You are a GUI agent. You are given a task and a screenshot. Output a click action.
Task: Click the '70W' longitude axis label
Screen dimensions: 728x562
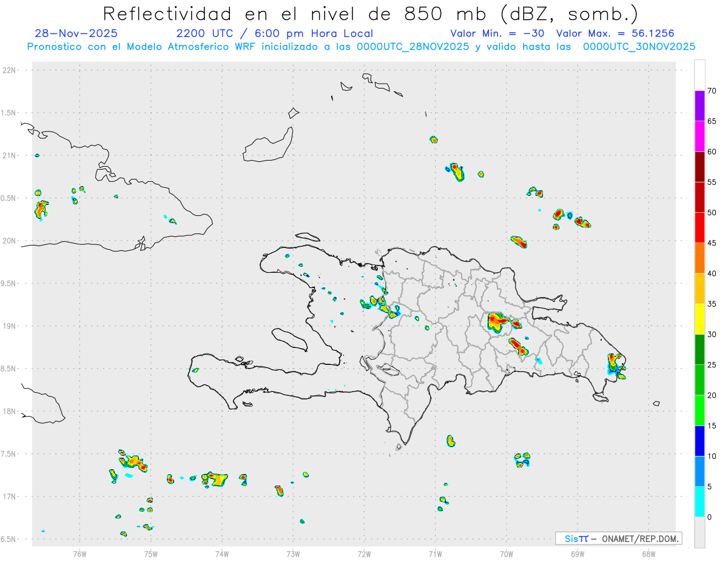point(507,554)
